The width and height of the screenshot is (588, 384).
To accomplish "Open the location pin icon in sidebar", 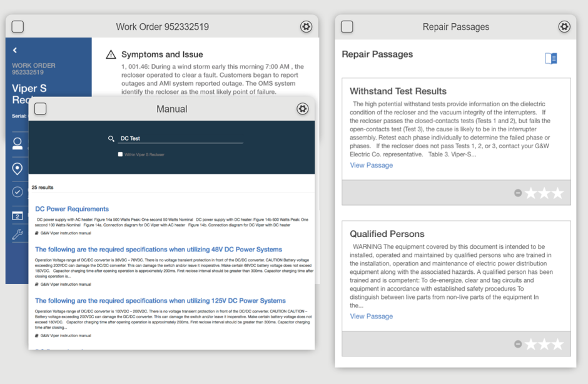I will click(18, 168).
